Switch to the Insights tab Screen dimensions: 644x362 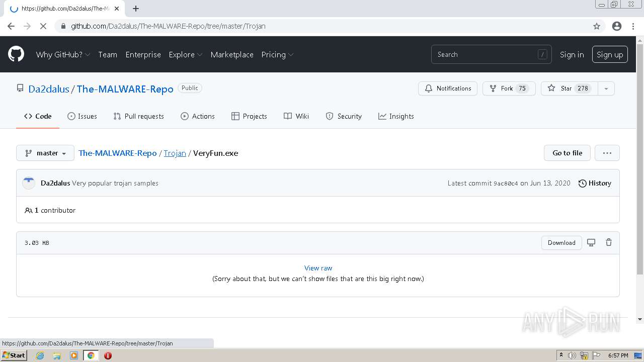click(x=396, y=116)
